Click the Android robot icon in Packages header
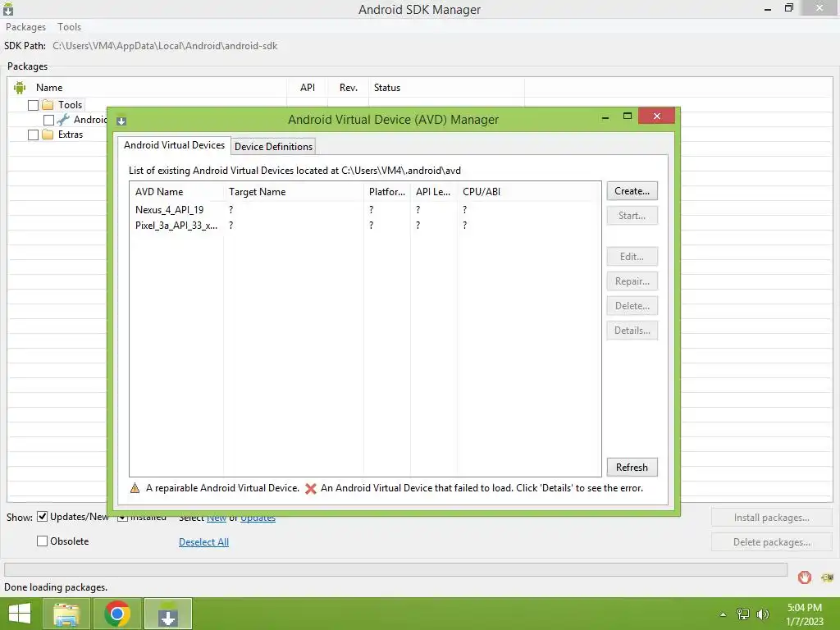The height and width of the screenshot is (630, 840). (20, 87)
